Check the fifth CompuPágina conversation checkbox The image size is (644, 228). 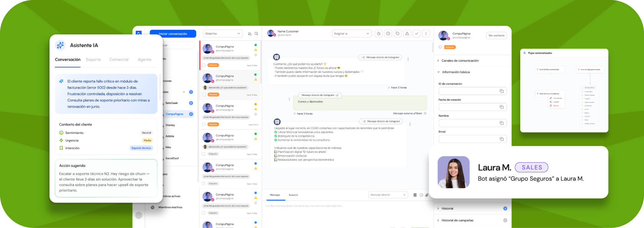coord(204,183)
